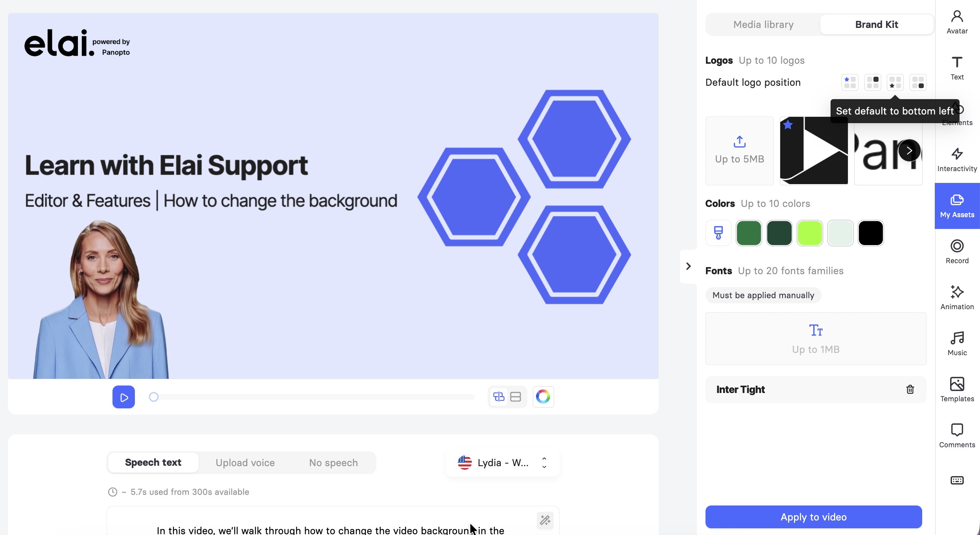Open the Comments panel
980x535 pixels.
click(957, 436)
